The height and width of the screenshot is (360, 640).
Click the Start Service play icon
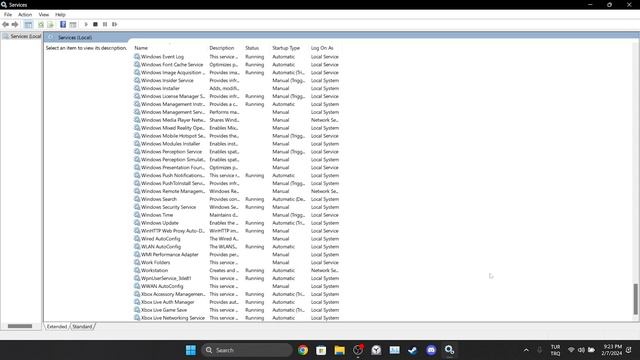[x=86, y=24]
